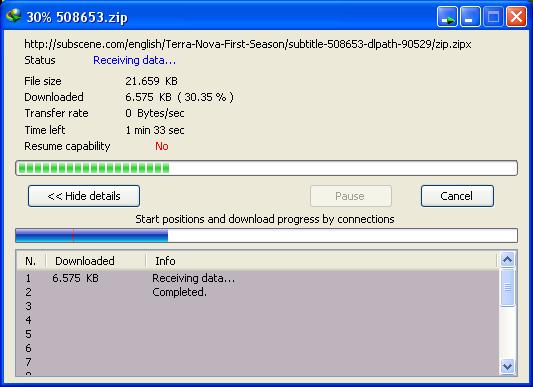Click the N. column header
The height and width of the screenshot is (387, 533).
point(31,261)
